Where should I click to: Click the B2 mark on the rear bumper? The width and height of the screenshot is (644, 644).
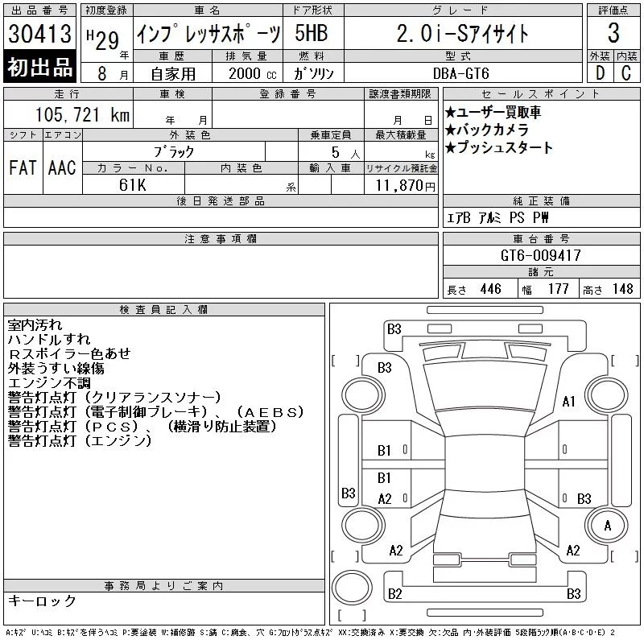pyautogui.click(x=394, y=593)
